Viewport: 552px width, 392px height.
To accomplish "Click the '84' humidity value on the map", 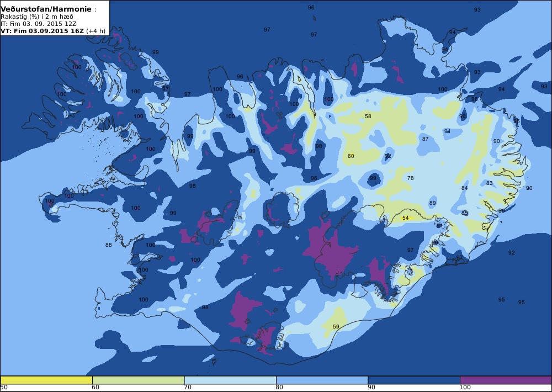I will point(465,188).
